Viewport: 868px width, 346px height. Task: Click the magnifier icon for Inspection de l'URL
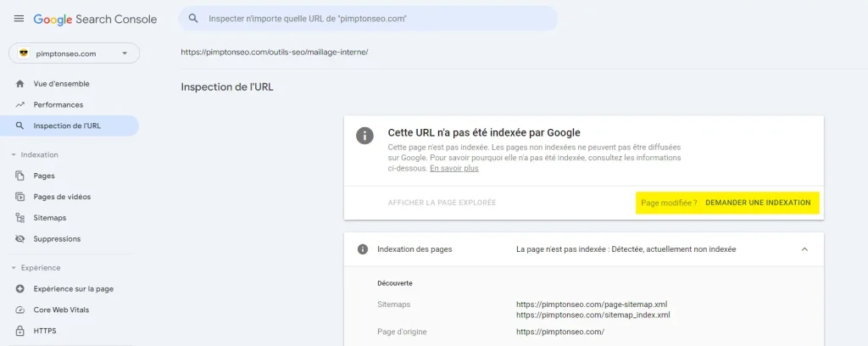20,126
